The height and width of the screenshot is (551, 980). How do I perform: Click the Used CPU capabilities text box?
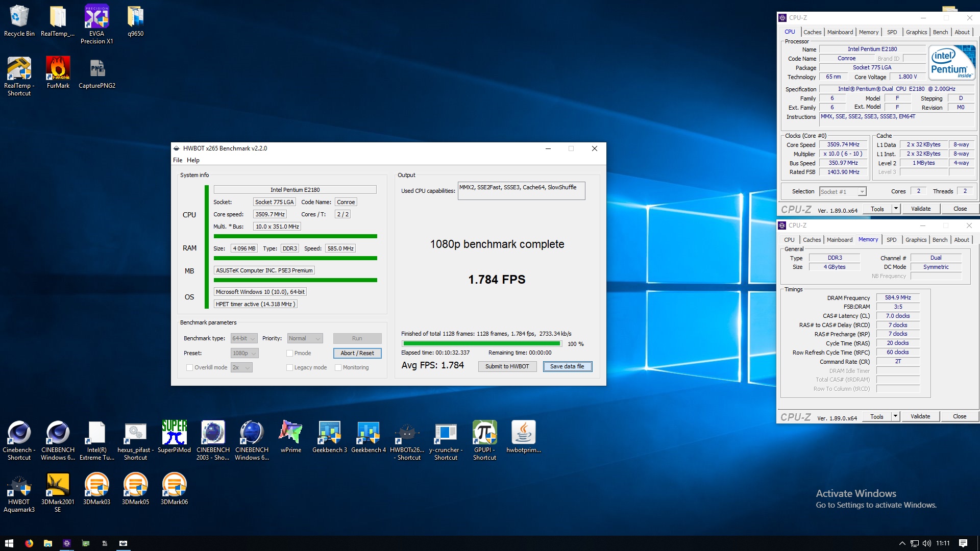point(521,191)
